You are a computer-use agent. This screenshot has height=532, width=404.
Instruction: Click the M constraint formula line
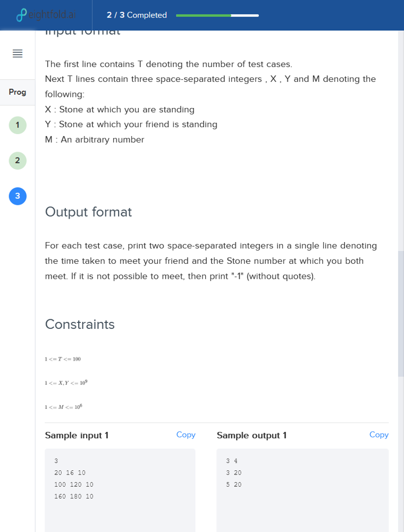[x=63, y=406]
